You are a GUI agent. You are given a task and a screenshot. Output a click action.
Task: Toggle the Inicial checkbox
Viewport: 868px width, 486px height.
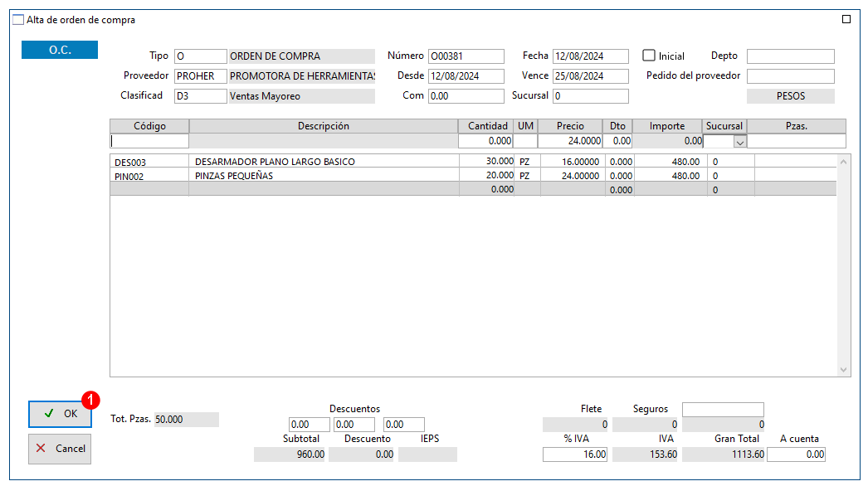tap(649, 56)
